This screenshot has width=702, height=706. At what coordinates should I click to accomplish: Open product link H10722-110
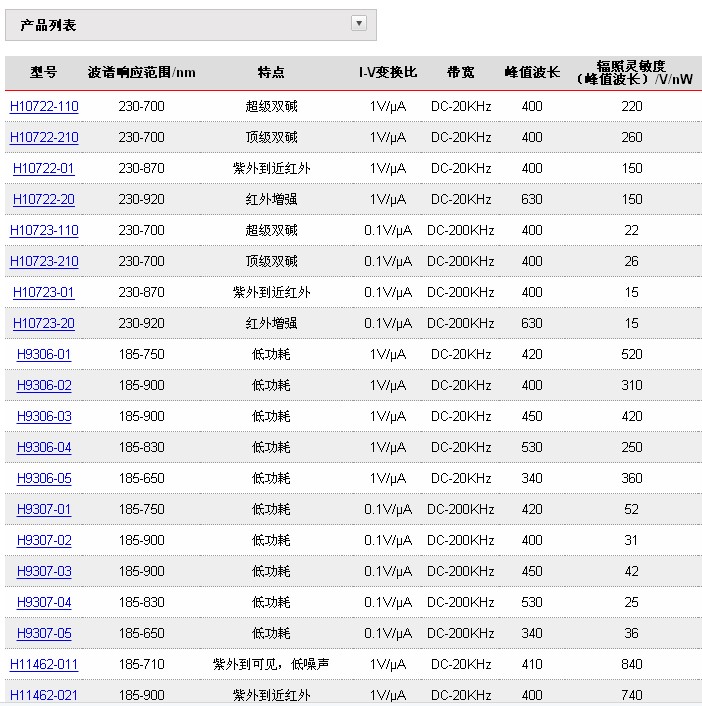point(44,106)
